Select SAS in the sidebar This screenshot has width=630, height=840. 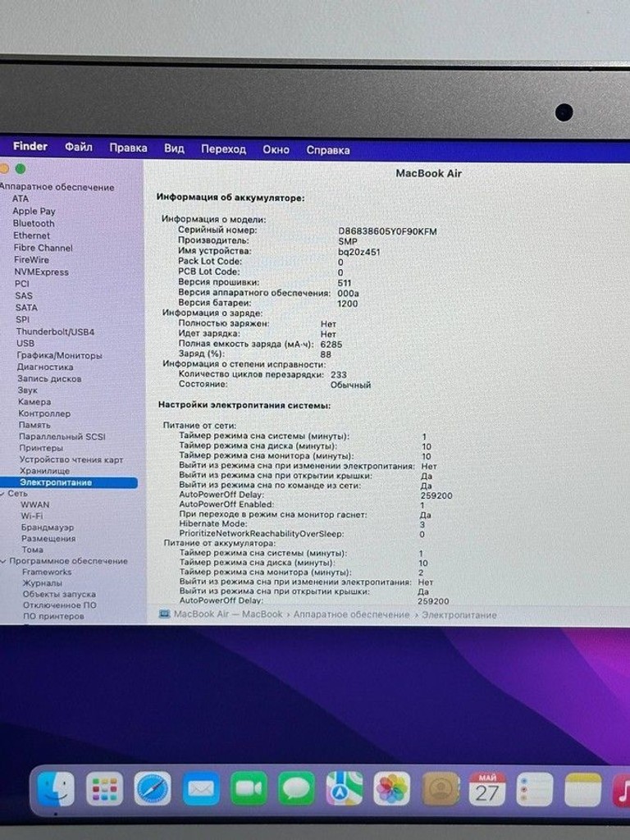pos(24,295)
